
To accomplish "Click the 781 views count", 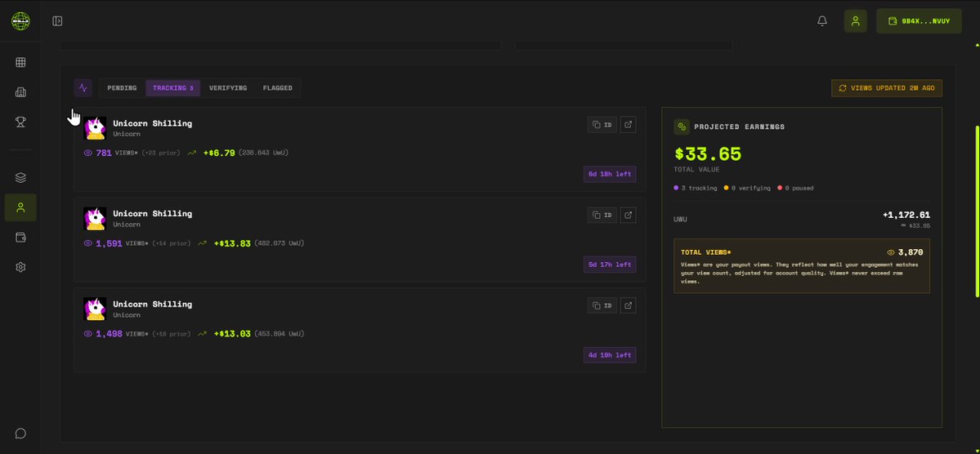I will click(104, 153).
